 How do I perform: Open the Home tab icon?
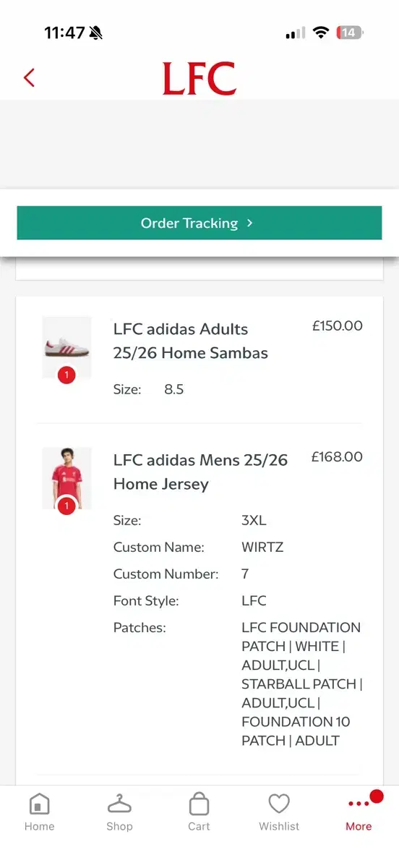click(39, 804)
